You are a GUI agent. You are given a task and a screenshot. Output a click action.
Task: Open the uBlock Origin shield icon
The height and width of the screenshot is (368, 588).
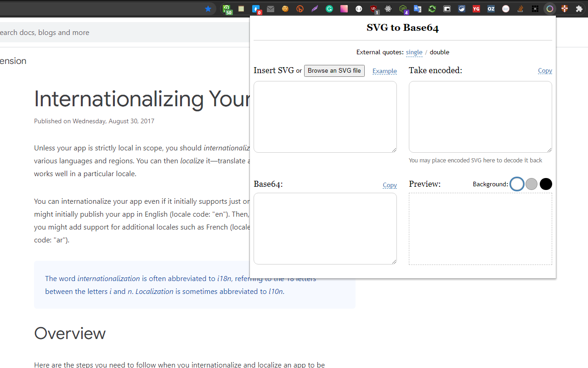[x=374, y=9]
